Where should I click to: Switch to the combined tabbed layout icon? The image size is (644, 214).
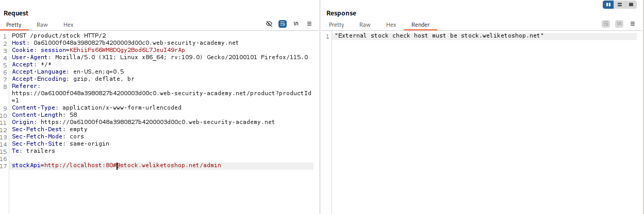(x=631, y=5)
